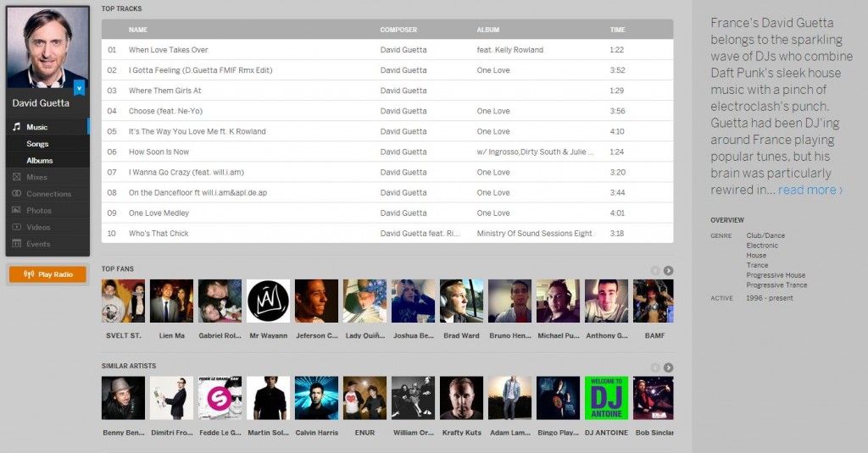Go to previous page of Similar Artists

pos(655,367)
